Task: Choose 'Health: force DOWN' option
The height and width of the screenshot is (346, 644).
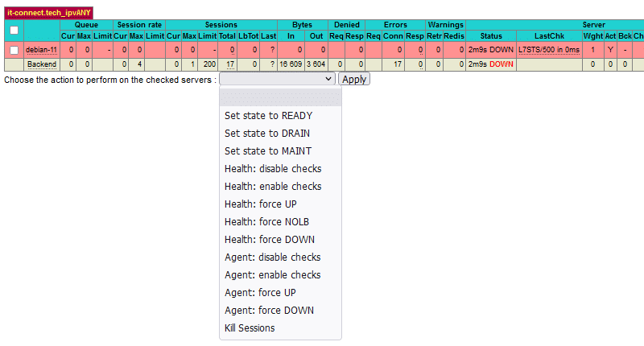Action: tap(270, 240)
